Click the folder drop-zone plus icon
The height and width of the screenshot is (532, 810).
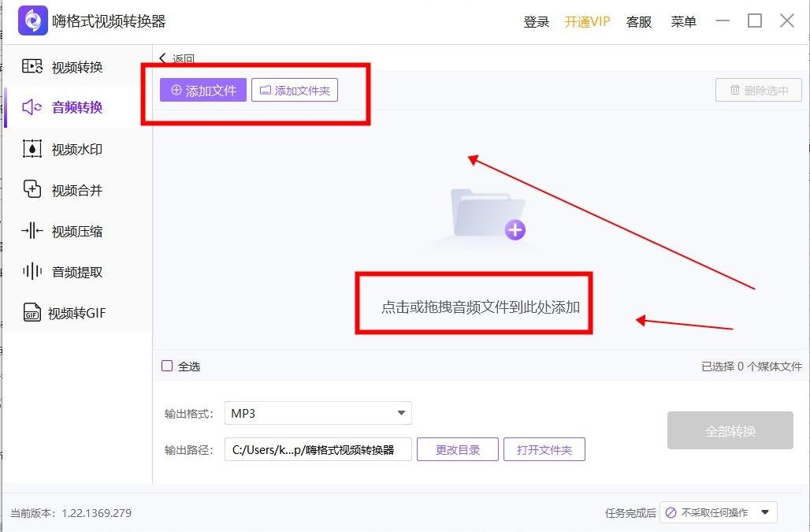[515, 229]
